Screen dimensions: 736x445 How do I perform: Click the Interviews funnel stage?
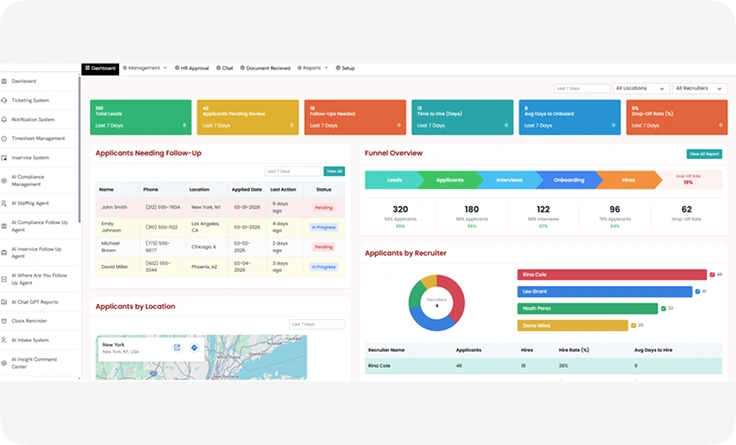click(x=510, y=180)
